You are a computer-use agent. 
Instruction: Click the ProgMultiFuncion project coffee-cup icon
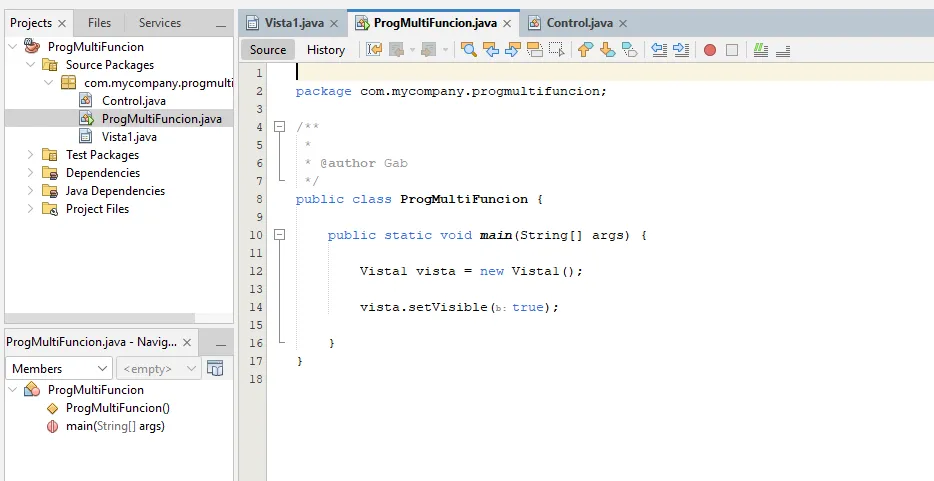(x=32, y=46)
